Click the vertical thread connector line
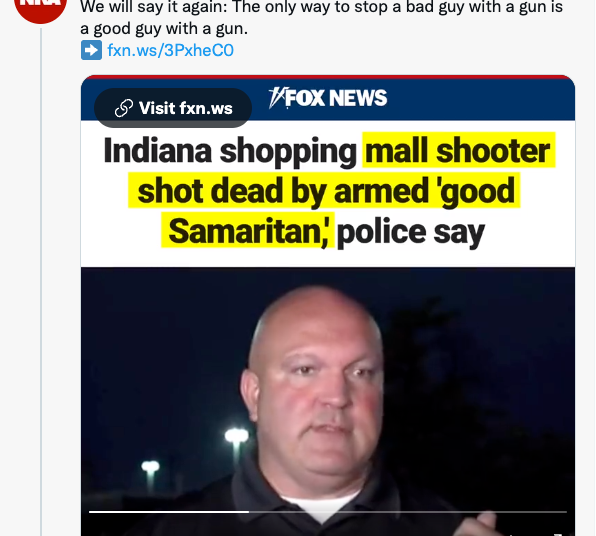This screenshot has width=596, height=536. click(x=41, y=281)
